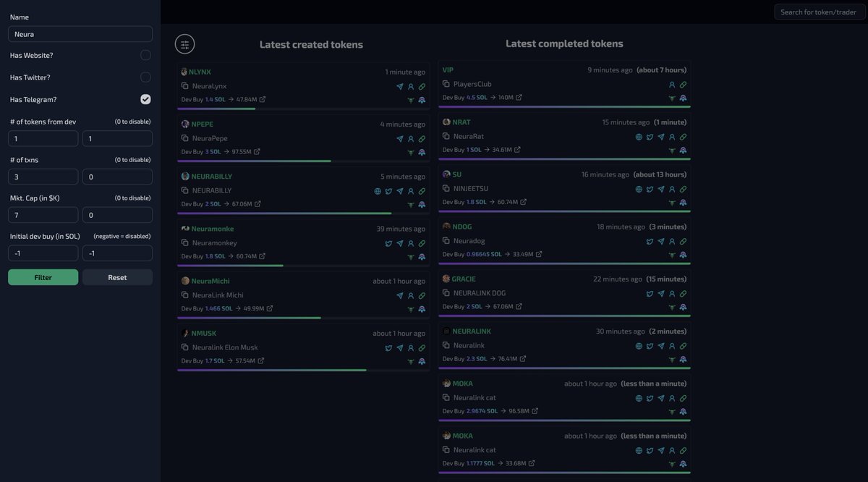Click external link icon next to 97.55M

pyautogui.click(x=257, y=151)
